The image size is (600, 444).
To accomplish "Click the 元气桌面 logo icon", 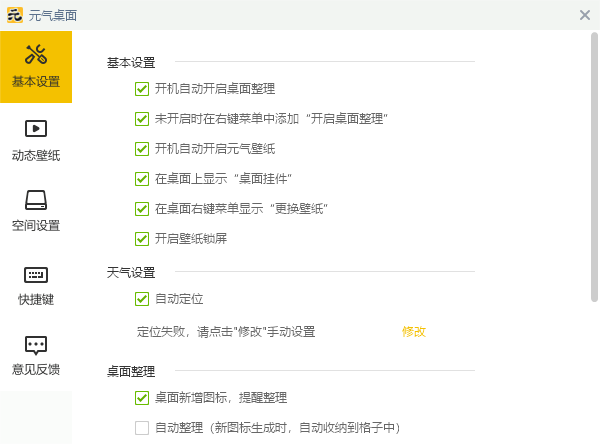I will (15, 15).
